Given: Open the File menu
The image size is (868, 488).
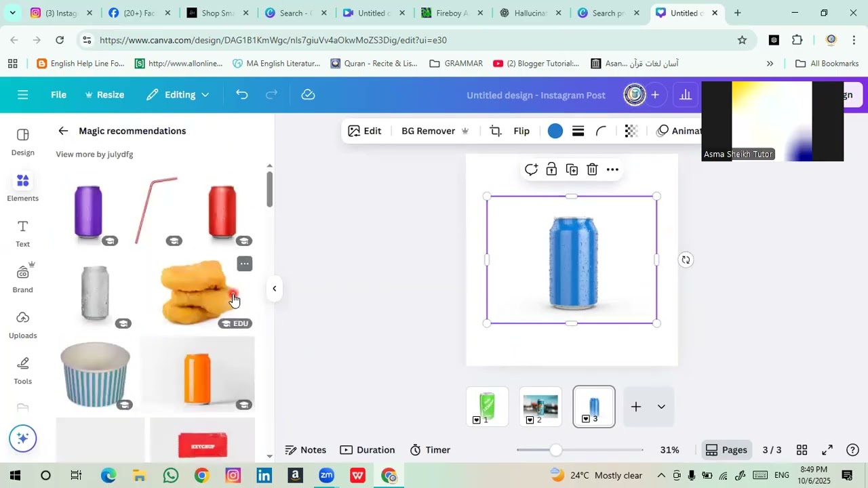Looking at the screenshot, I should click(x=58, y=95).
